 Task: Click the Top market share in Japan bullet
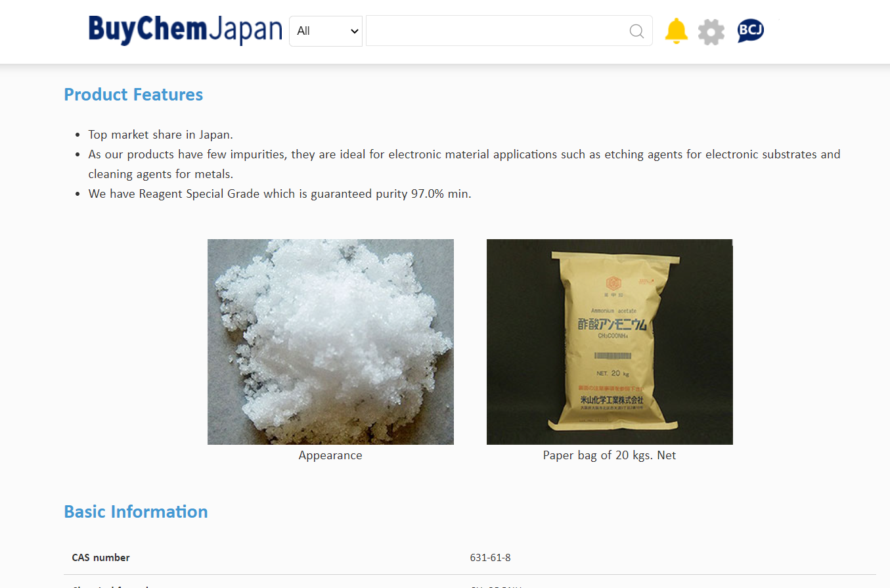[x=161, y=135]
